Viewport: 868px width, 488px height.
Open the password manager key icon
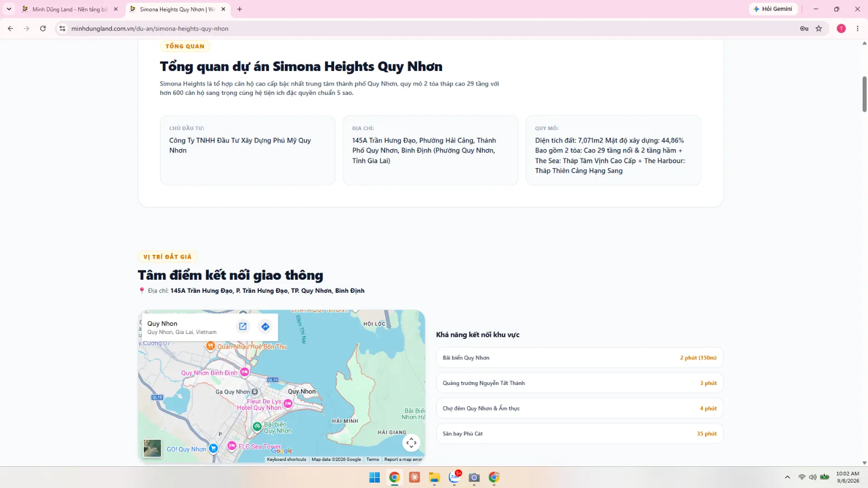[804, 29]
